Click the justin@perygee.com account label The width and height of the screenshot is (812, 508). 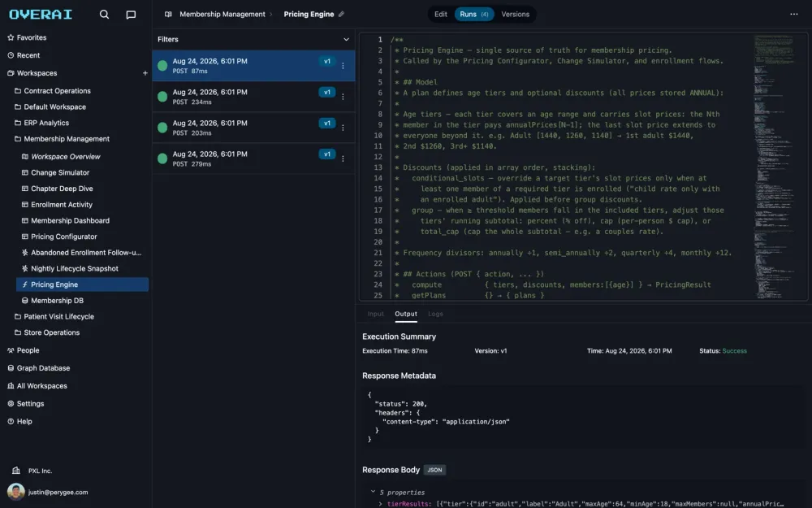point(58,493)
